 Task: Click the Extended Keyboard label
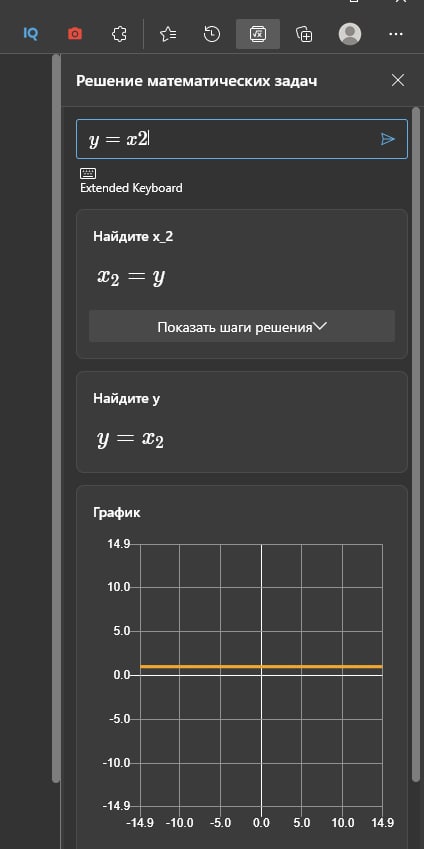point(131,188)
